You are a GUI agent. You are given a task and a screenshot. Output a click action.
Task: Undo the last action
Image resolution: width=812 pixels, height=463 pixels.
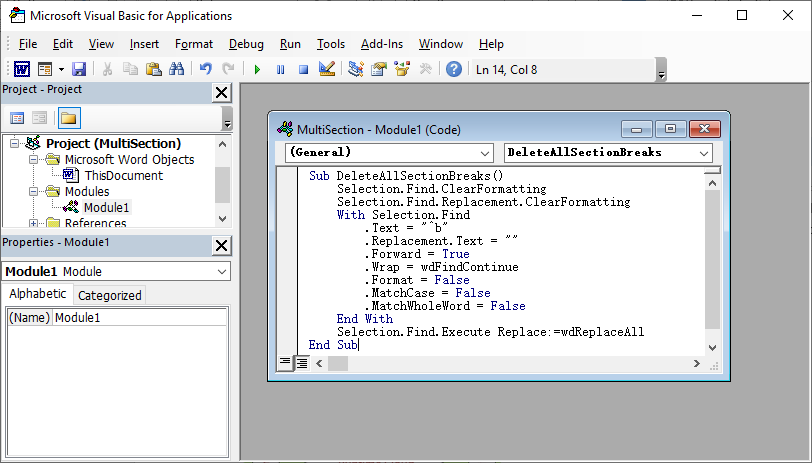point(206,69)
